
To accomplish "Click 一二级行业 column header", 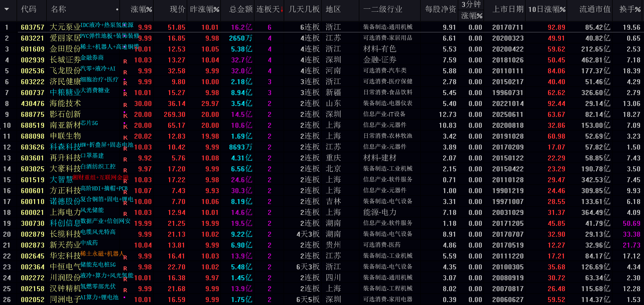I will [383, 9].
